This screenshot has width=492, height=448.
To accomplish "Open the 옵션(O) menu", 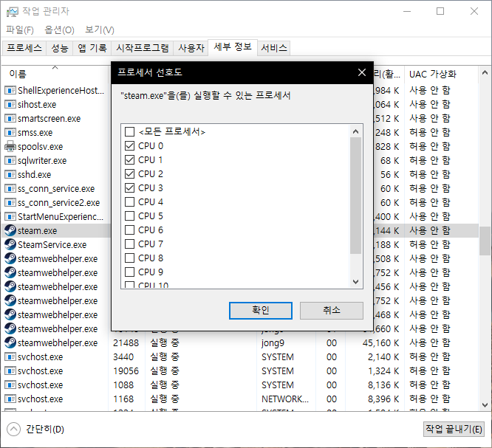I will click(x=59, y=30).
